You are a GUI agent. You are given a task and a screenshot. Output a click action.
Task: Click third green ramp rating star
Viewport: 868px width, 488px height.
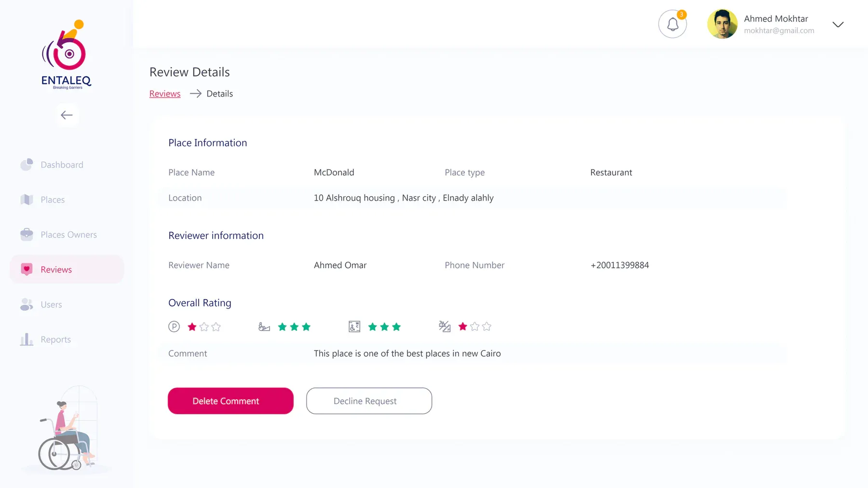click(x=306, y=327)
